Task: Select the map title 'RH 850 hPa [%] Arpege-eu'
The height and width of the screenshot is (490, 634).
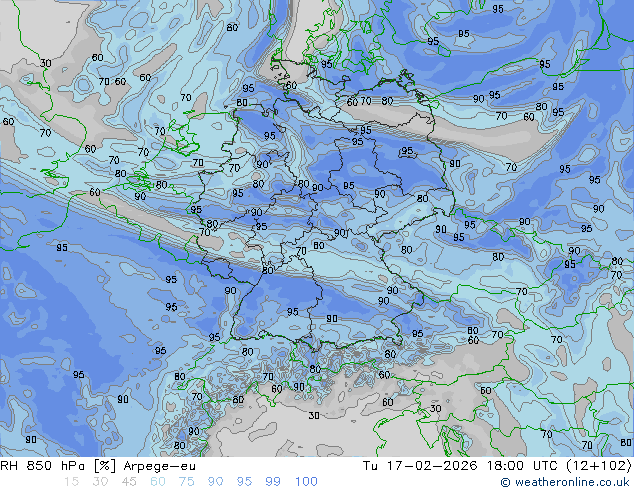Action: tap(98, 466)
